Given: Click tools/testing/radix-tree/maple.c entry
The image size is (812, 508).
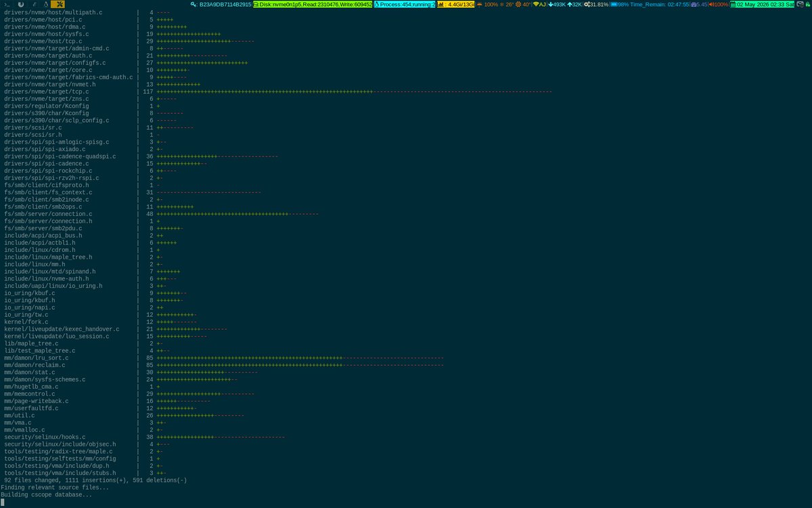Looking at the screenshot, I should coord(58,451).
